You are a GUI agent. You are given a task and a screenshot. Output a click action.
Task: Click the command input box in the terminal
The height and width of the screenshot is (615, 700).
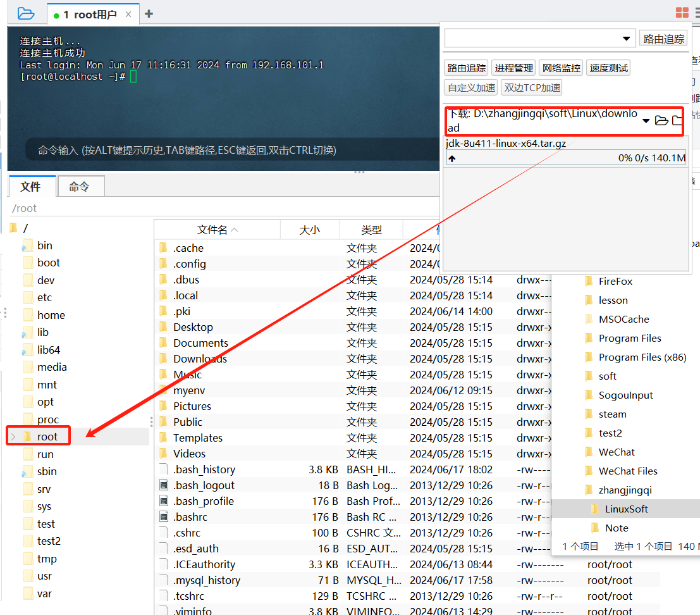(232, 150)
